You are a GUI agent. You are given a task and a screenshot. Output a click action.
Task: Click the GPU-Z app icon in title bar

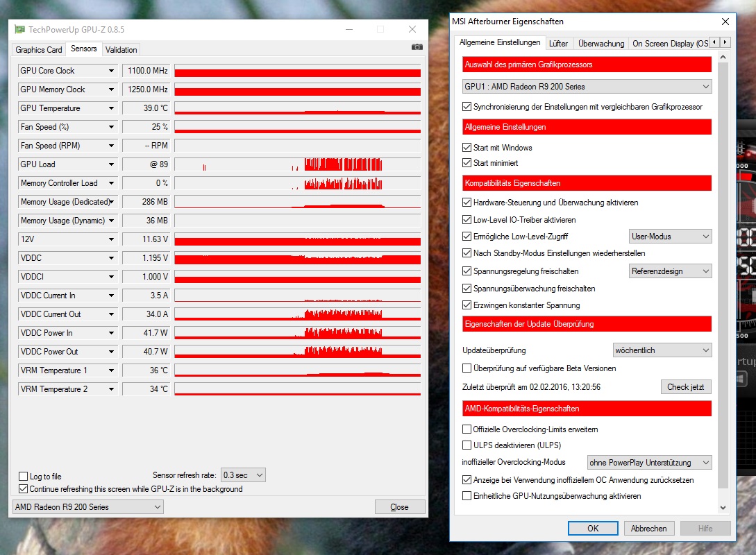pyautogui.click(x=19, y=29)
